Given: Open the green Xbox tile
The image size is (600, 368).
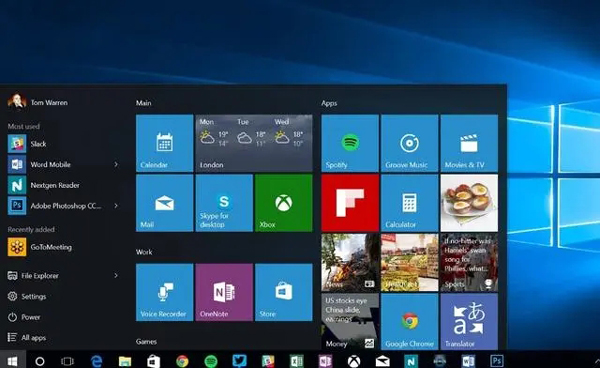Looking at the screenshot, I should point(284,203).
